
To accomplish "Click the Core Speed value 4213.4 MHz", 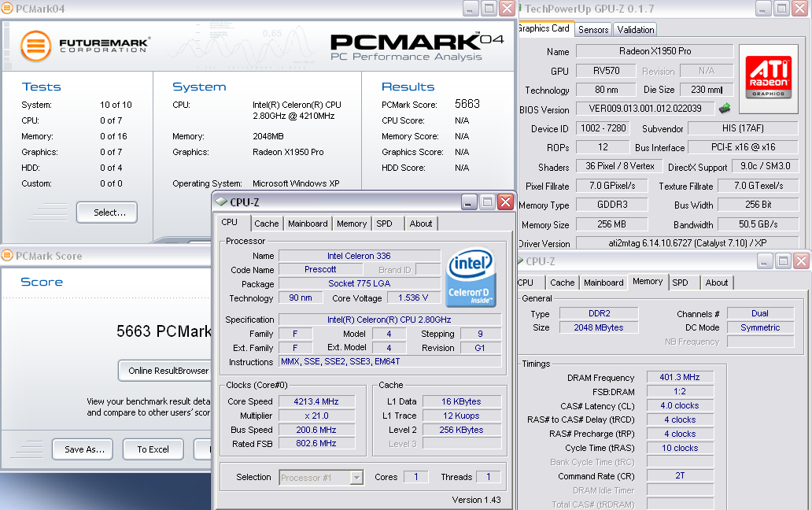I will [316, 401].
